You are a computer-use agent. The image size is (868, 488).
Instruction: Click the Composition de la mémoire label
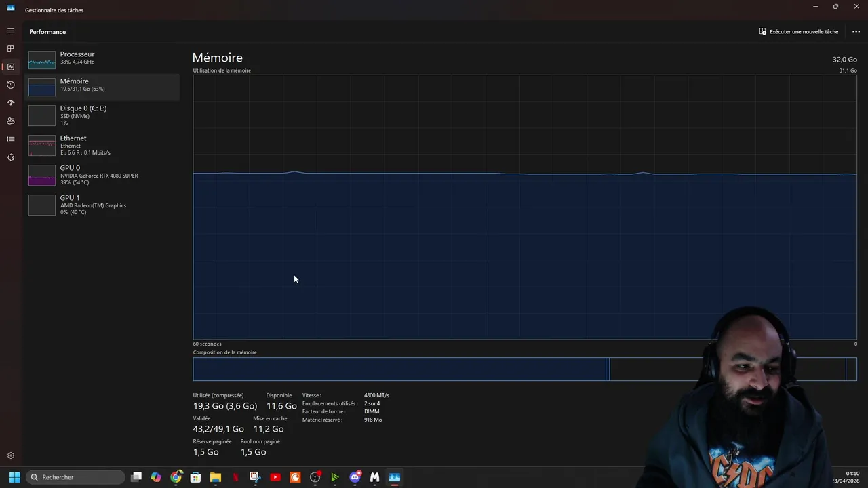click(224, 352)
